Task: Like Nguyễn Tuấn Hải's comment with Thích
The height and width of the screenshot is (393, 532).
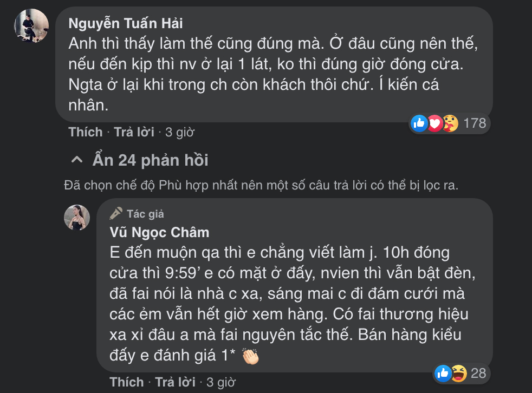Action: coord(86,132)
